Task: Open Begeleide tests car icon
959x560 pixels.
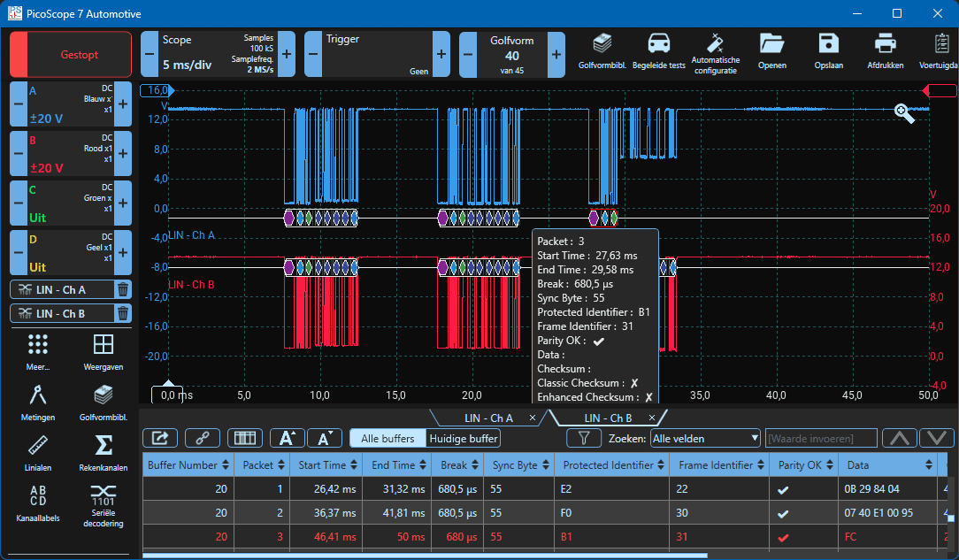Action: click(x=658, y=50)
